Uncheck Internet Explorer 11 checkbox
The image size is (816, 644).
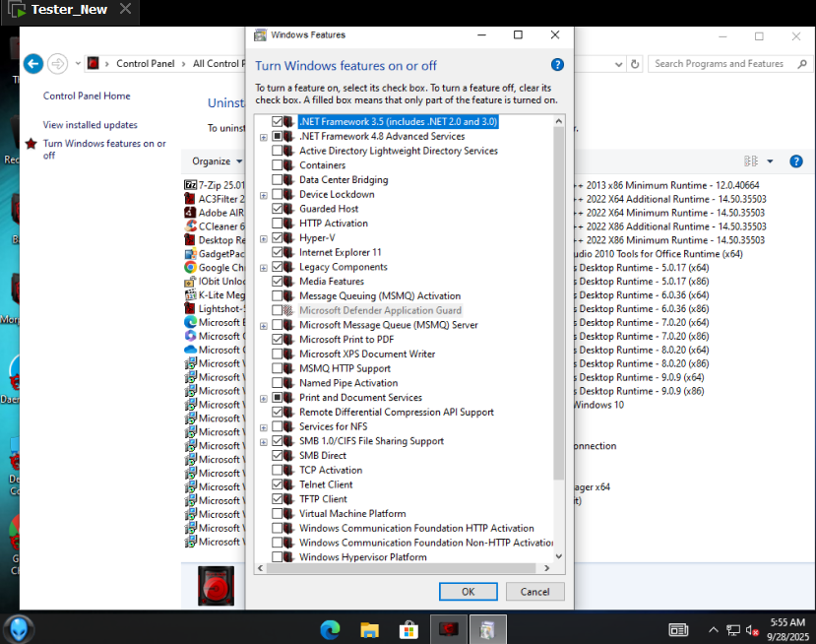[278, 252]
